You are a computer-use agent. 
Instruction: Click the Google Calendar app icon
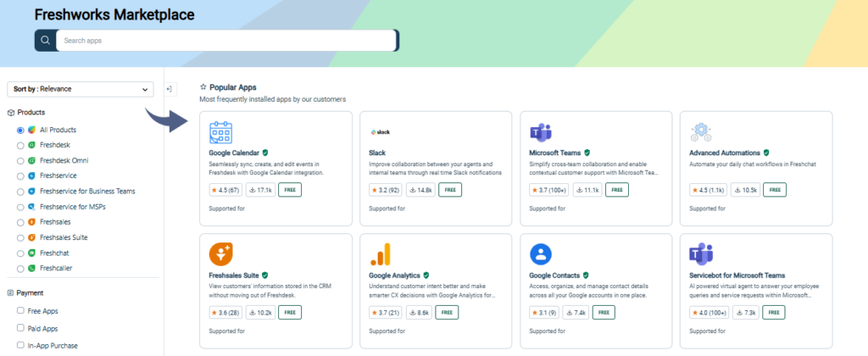pos(221,133)
